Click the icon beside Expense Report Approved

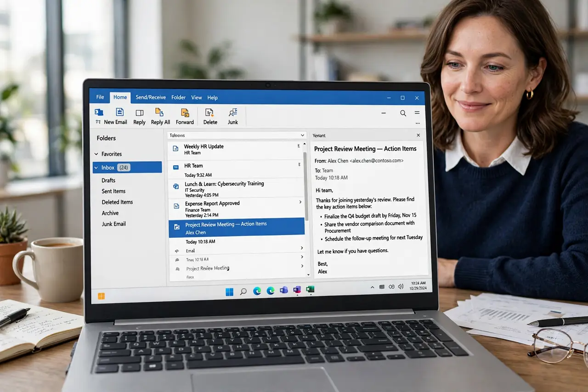point(176,206)
